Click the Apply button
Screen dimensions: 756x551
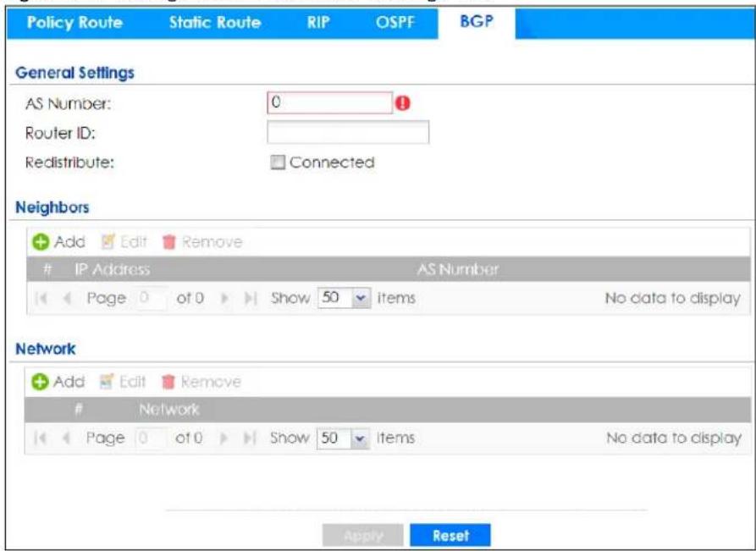click(363, 536)
